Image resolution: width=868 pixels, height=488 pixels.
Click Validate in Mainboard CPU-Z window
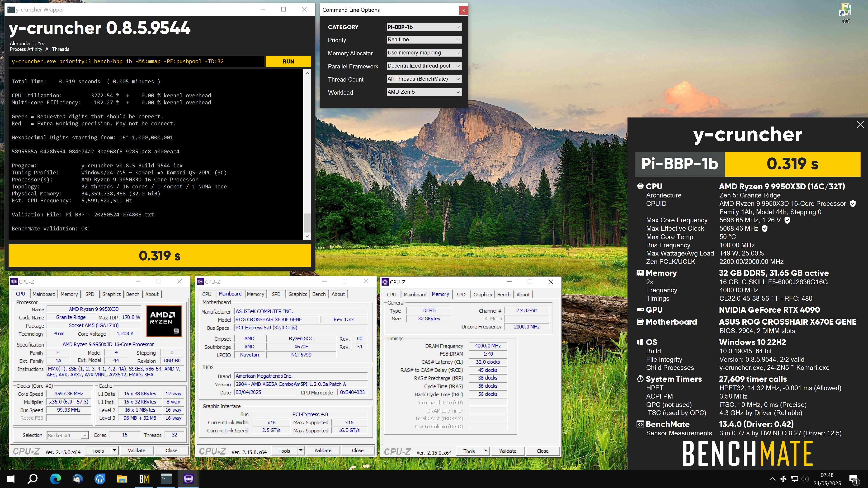pos(323,450)
